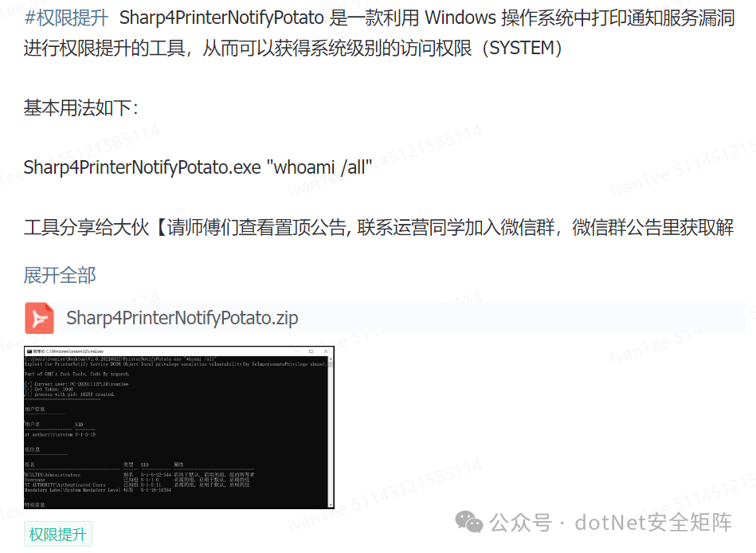Click the dotNet安全矩阵 watermark text
Viewport: 756px width, 553px height.
click(653, 522)
